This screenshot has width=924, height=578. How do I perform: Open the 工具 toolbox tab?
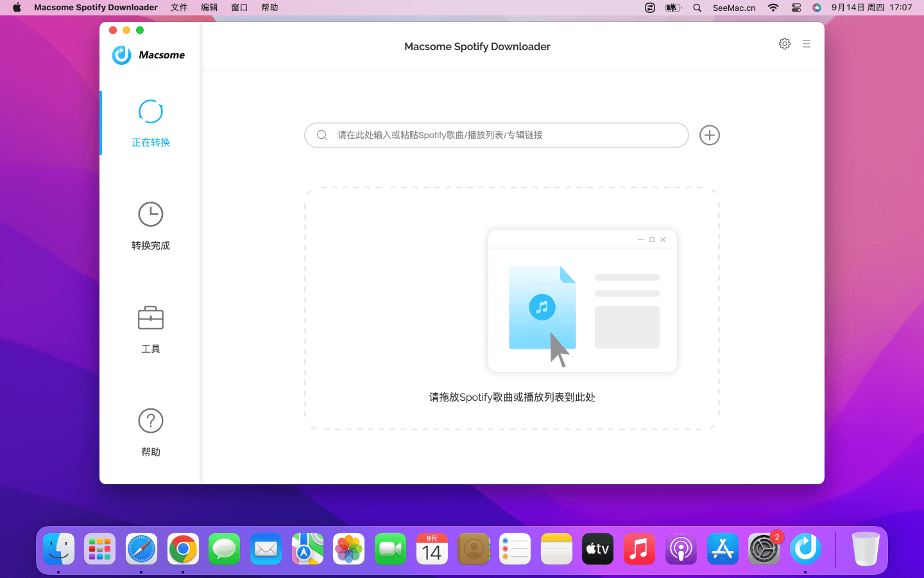pos(150,329)
